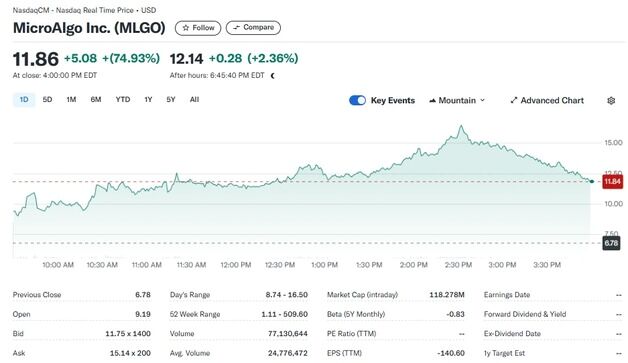Select the 1D time range

24,100
